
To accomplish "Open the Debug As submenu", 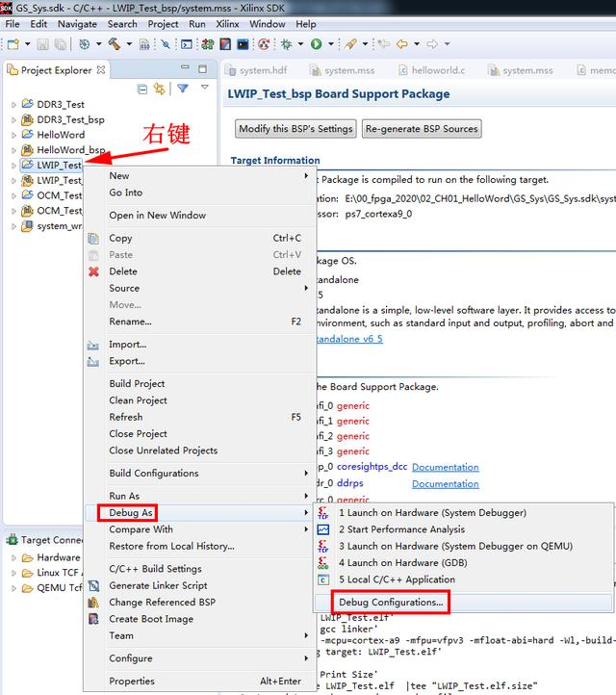I will pyautogui.click(x=200, y=513).
